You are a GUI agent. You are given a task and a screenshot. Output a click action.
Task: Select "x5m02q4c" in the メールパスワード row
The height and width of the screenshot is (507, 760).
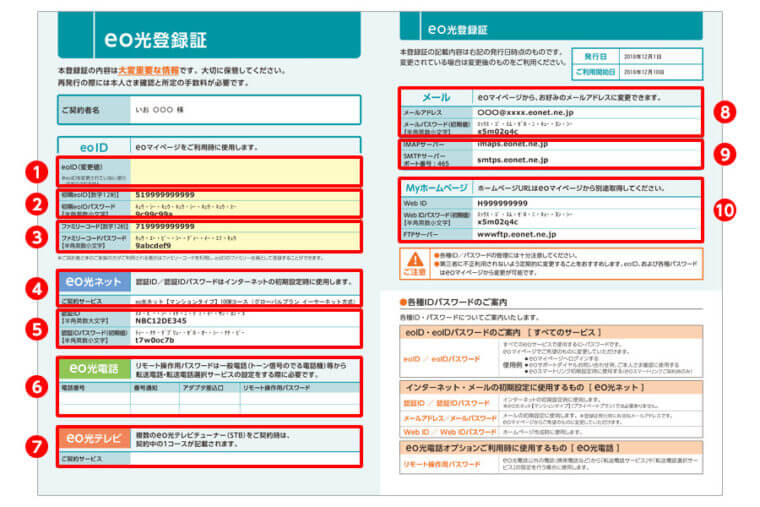point(497,131)
